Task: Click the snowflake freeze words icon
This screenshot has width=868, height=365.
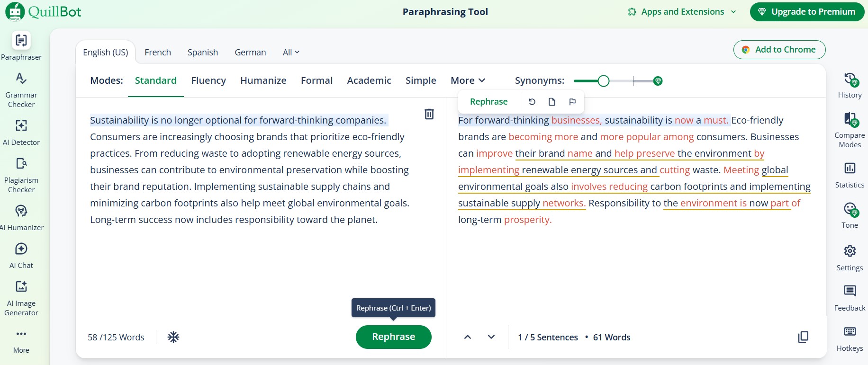Action: tap(173, 337)
